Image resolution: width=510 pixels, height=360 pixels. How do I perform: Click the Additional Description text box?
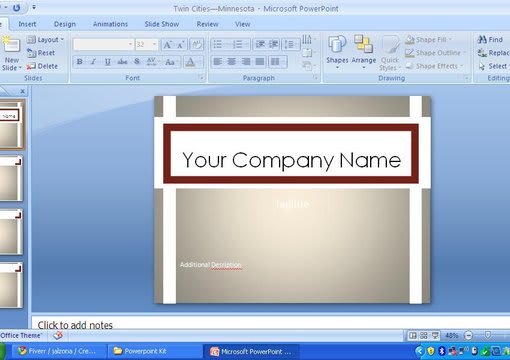pyautogui.click(x=210, y=265)
